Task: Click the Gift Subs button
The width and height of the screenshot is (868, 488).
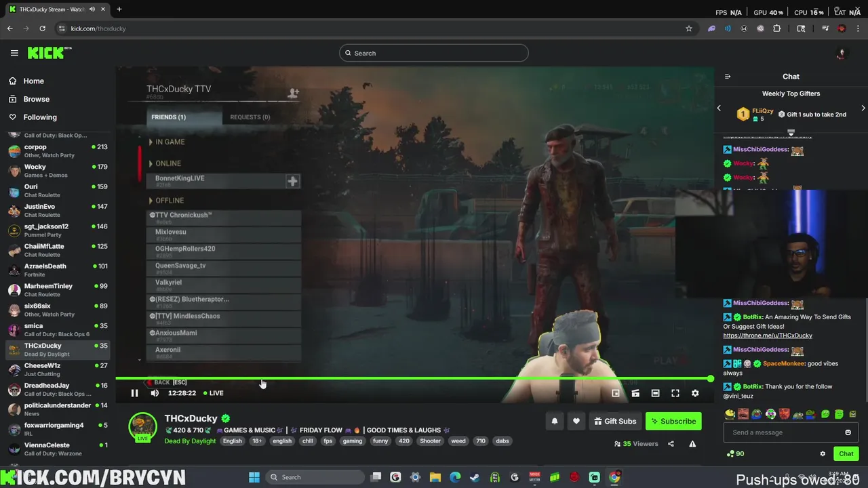Action: pyautogui.click(x=615, y=421)
